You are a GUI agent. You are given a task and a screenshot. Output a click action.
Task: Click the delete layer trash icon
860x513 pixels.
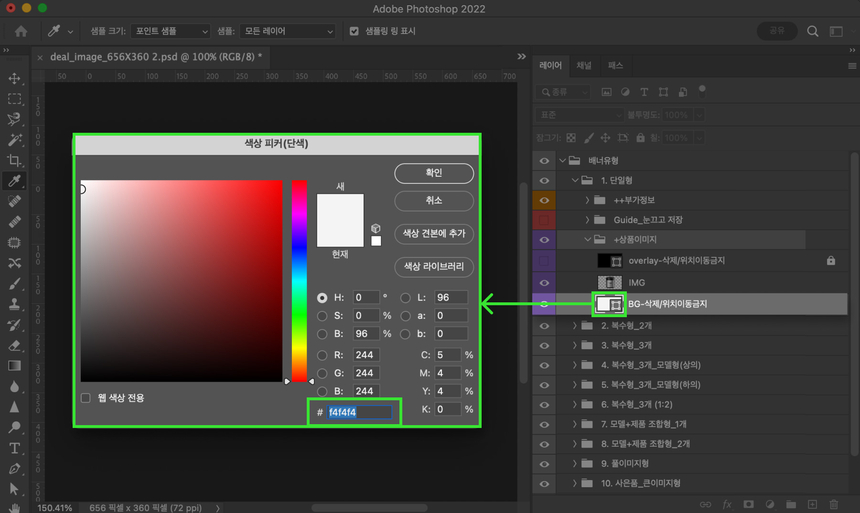click(836, 504)
